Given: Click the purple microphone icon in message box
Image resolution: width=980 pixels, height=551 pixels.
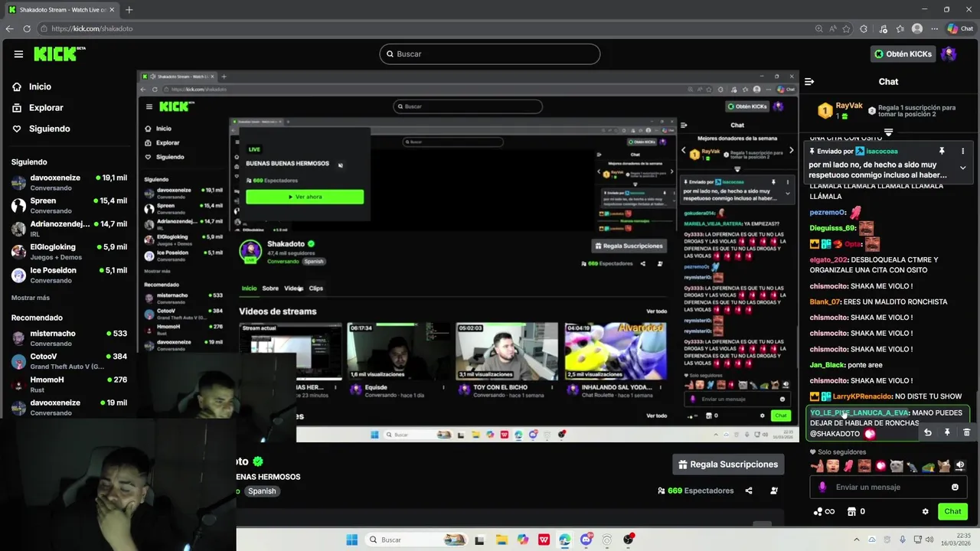Looking at the screenshot, I should (822, 487).
